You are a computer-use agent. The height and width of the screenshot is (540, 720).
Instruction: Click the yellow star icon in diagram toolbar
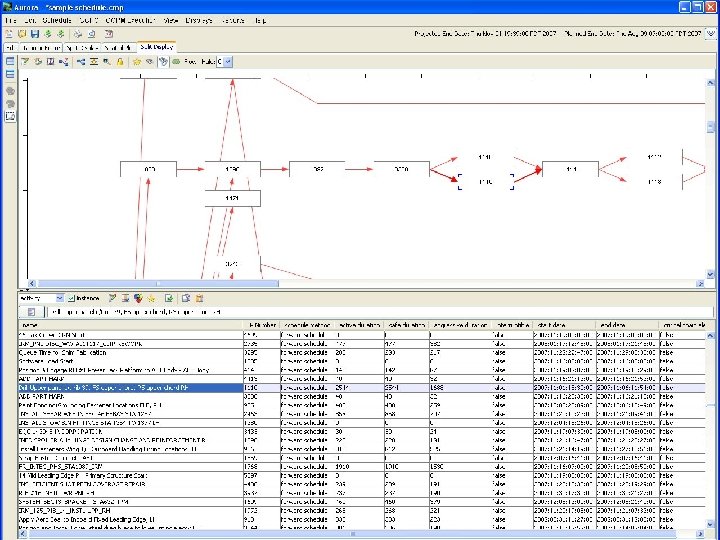(136, 61)
